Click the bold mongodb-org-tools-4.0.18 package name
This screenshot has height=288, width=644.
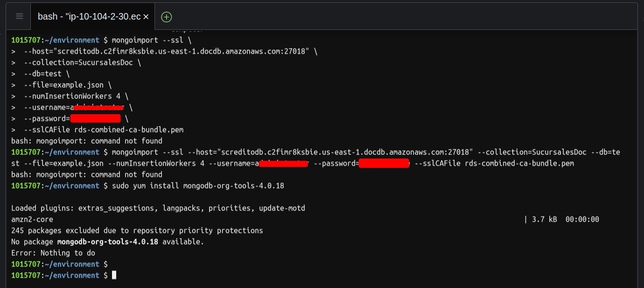107,242
